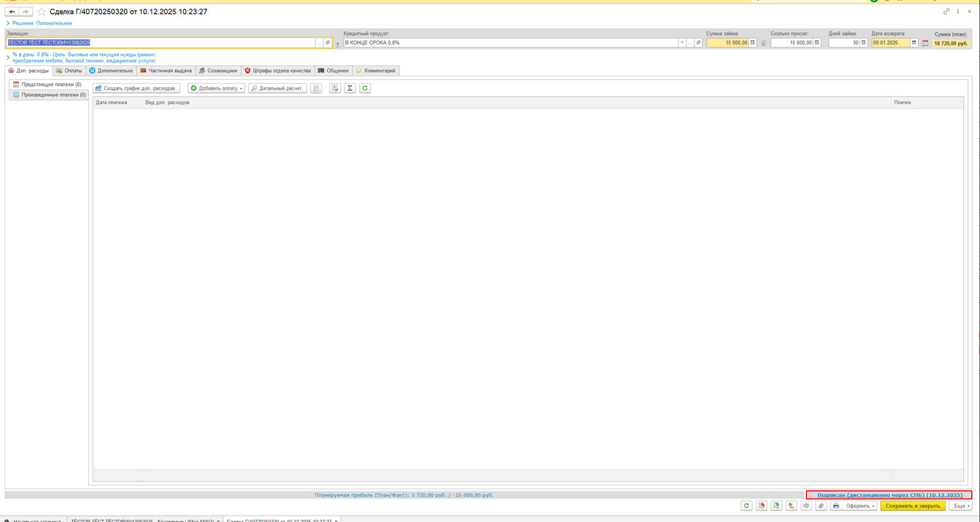Open attachments via the paperclip icon
This screenshot has height=522, width=980.
tap(821, 506)
